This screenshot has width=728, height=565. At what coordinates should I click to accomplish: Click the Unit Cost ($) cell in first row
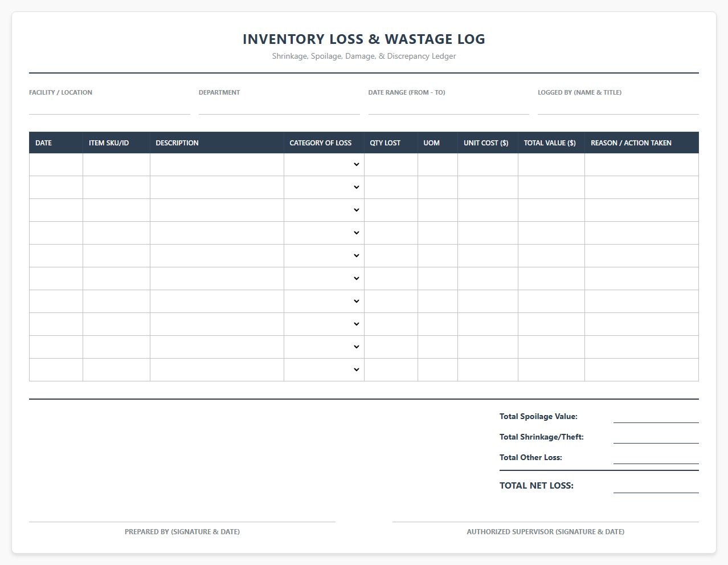click(488, 165)
